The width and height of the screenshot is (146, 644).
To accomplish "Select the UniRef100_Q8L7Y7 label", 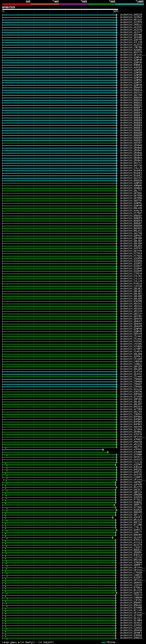I will [x=131, y=191].
